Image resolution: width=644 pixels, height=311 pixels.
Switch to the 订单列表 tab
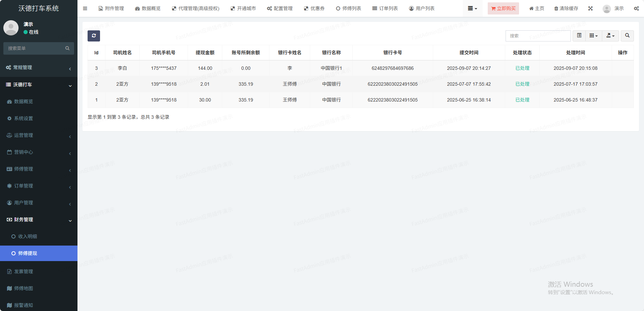385,8
